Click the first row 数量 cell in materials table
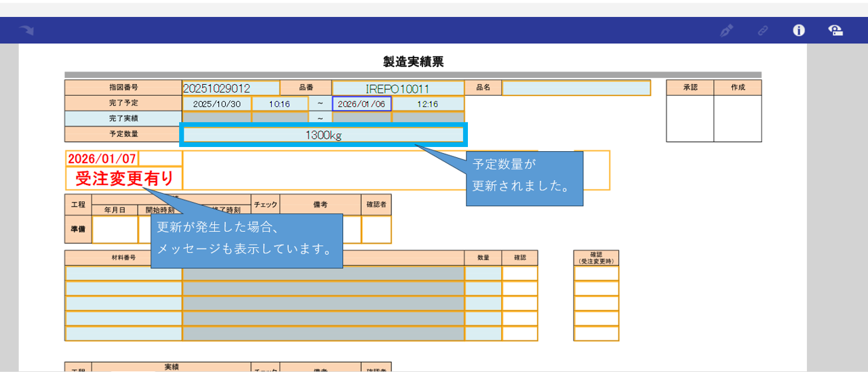The width and height of the screenshot is (868, 372). click(x=483, y=273)
